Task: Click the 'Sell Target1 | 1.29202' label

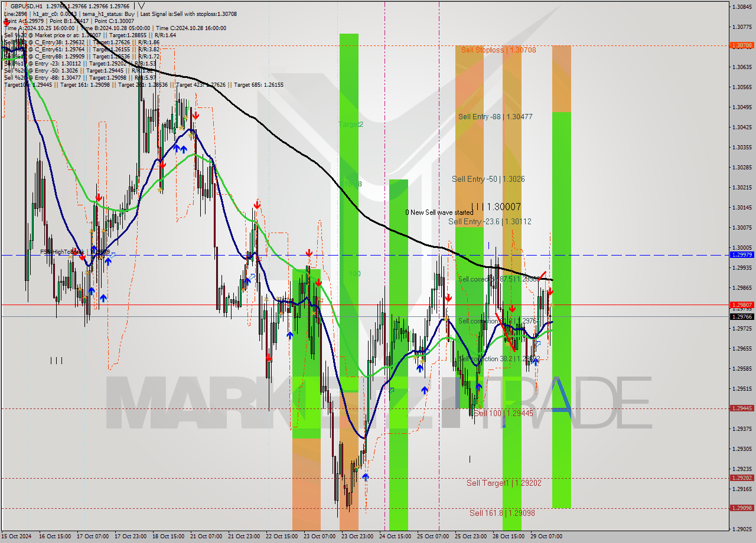Action: (504, 483)
